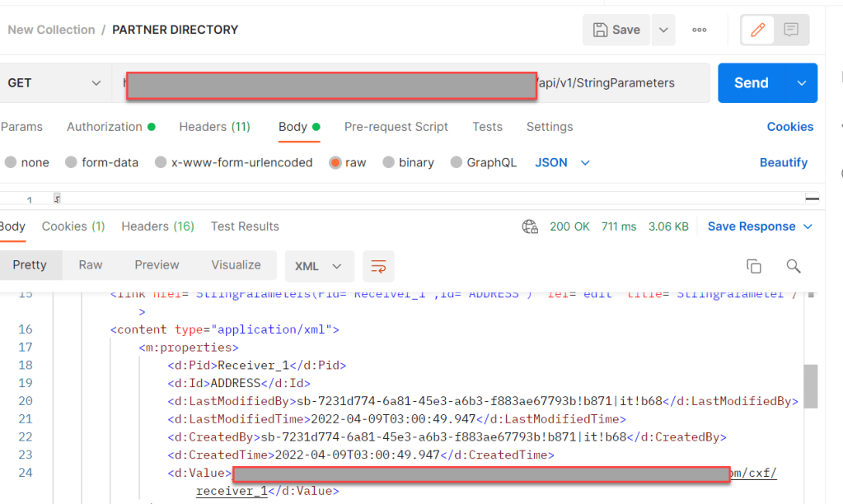Open the comments panel icon

coord(791,30)
